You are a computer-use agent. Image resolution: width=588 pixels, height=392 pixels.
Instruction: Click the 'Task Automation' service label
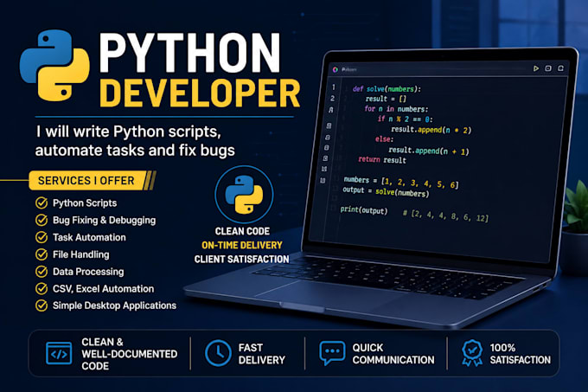pyautogui.click(x=89, y=237)
